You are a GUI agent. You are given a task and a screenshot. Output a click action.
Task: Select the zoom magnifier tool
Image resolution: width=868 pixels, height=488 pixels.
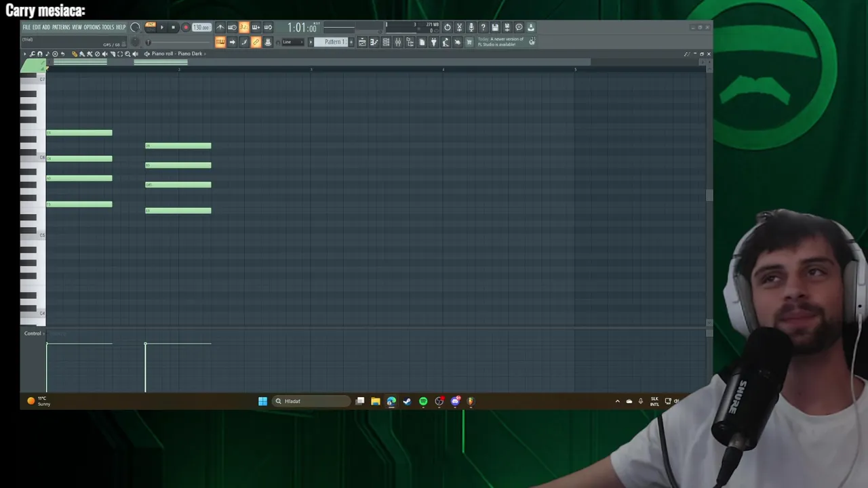click(127, 54)
